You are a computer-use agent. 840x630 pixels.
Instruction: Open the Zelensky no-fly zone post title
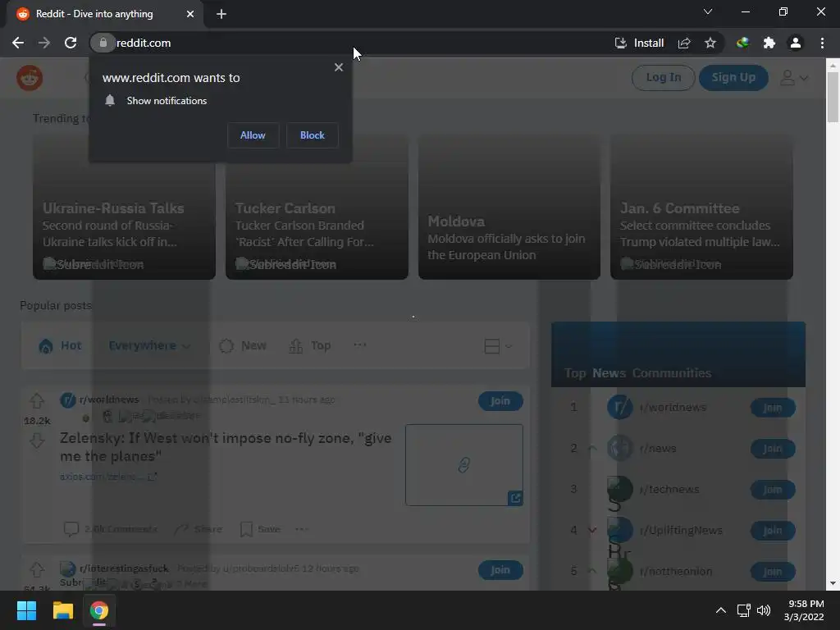[226, 447]
